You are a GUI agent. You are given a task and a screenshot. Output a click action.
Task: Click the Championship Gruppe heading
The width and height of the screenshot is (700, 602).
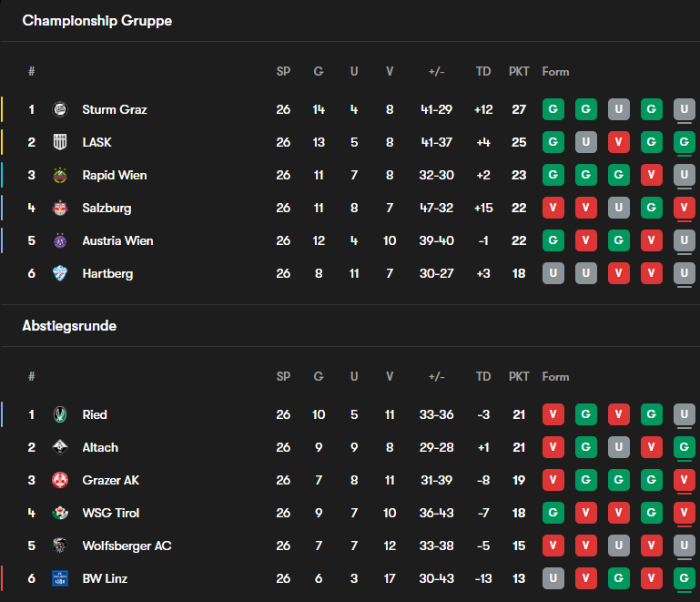[x=96, y=20]
